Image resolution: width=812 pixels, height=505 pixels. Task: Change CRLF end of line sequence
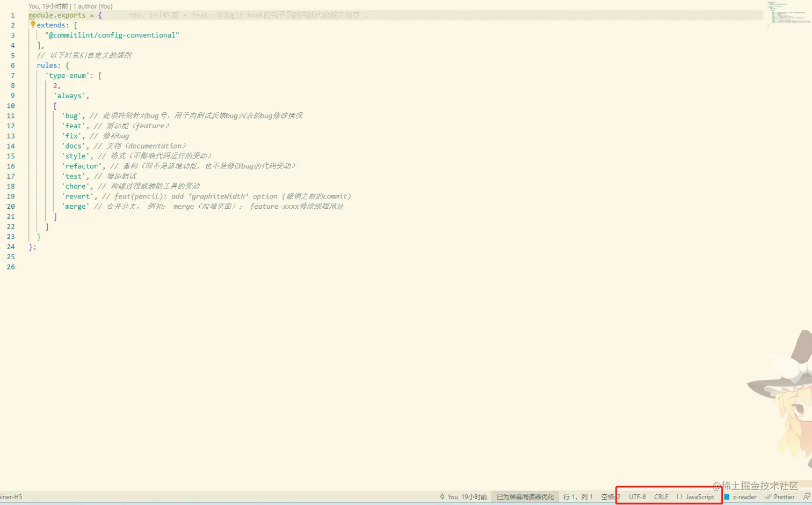pyautogui.click(x=661, y=497)
